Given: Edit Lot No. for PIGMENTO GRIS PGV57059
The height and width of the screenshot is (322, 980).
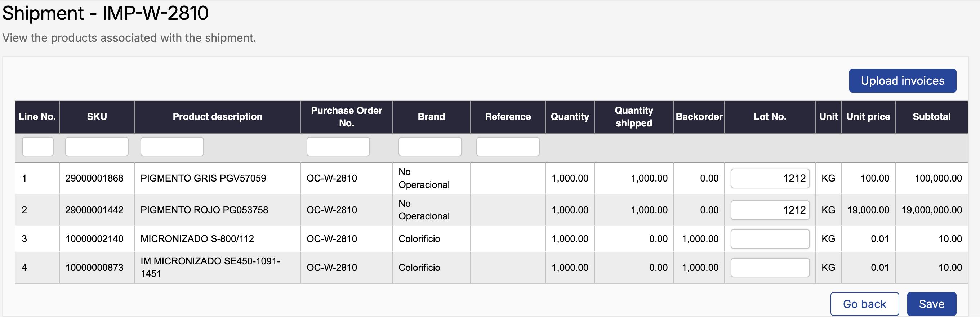Looking at the screenshot, I should pos(770,178).
